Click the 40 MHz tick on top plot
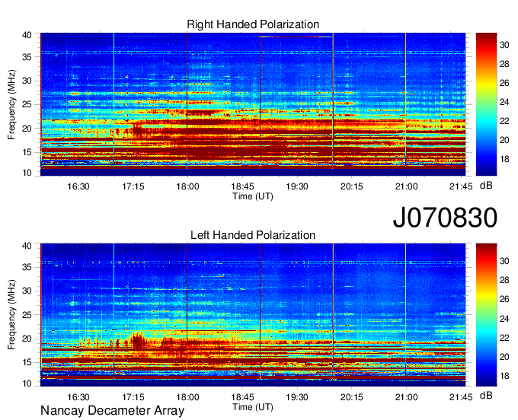The image size is (518, 420). tap(27, 35)
